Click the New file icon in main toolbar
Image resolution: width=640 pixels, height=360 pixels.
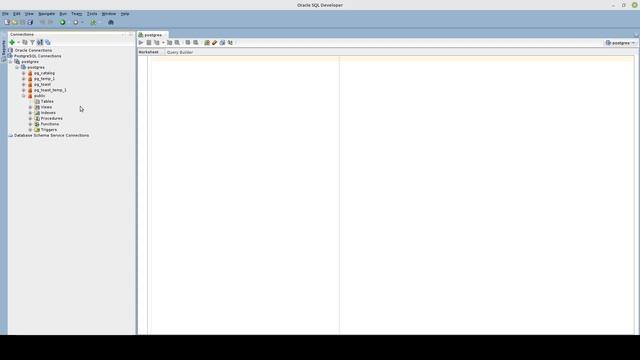7,22
